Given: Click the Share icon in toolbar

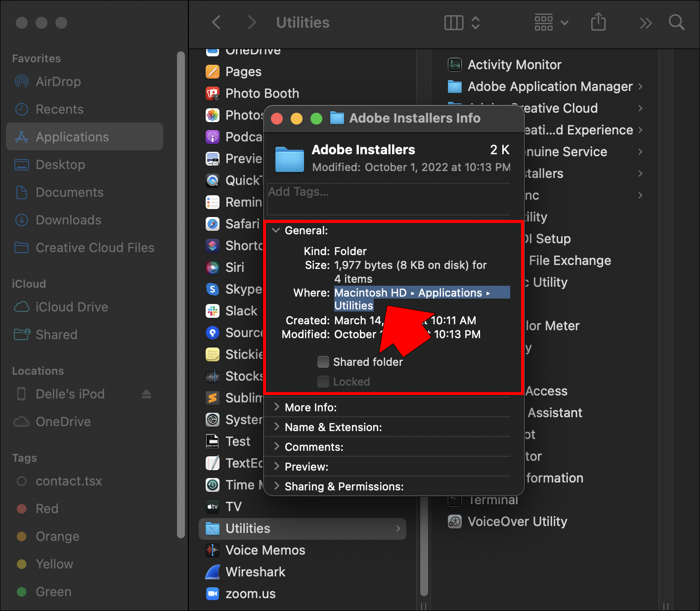Looking at the screenshot, I should [x=598, y=22].
